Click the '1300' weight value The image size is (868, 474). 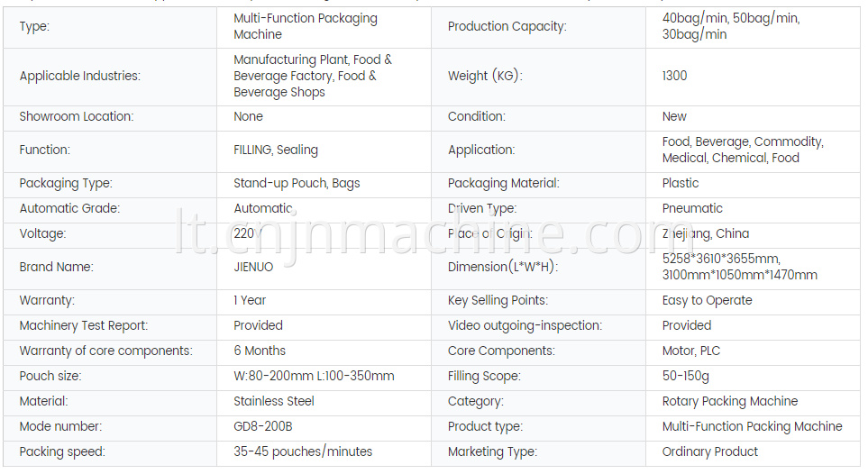pyautogui.click(x=674, y=76)
